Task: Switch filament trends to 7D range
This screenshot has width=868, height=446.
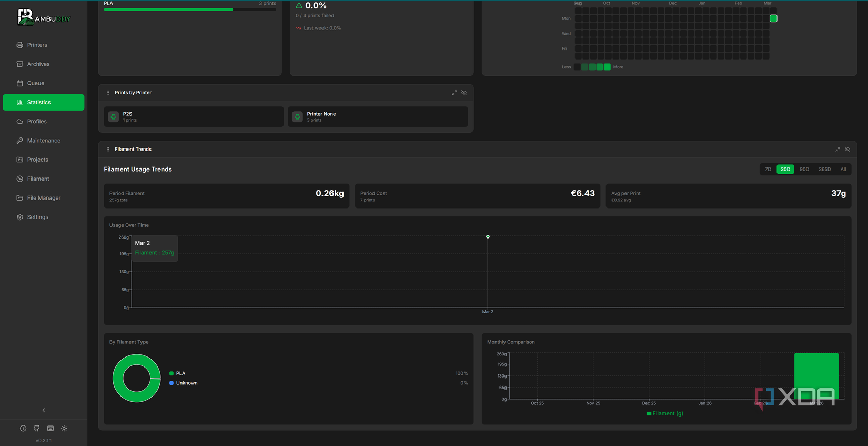Action: [768, 170]
